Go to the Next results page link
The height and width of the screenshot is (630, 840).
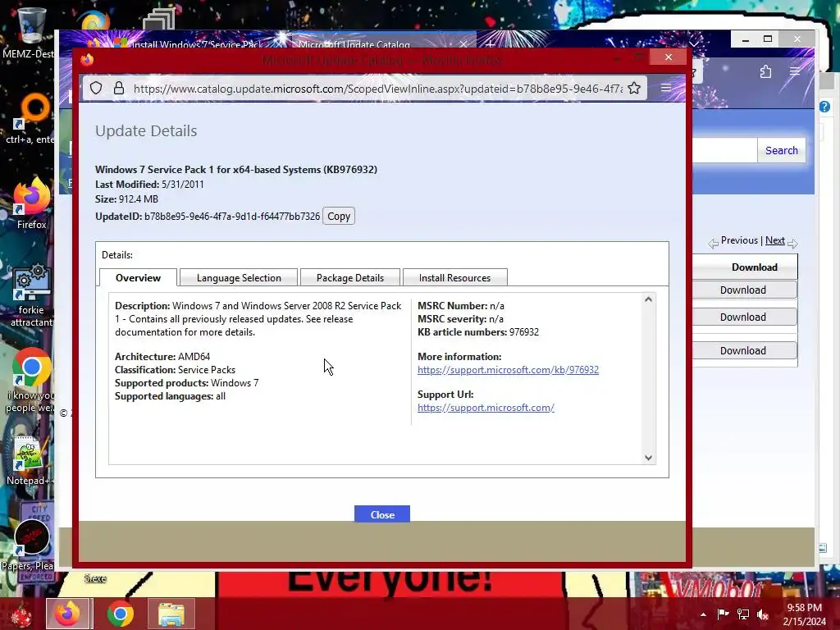[x=774, y=240]
